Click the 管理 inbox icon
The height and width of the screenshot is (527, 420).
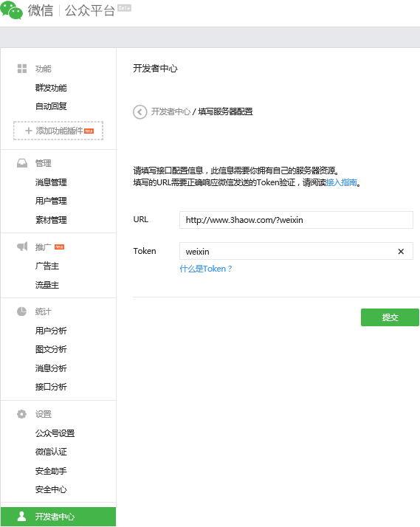click(x=22, y=163)
